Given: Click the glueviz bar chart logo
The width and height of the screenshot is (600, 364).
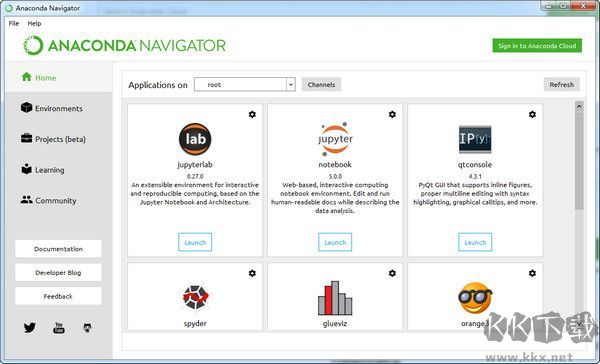Looking at the screenshot, I should click(335, 298).
